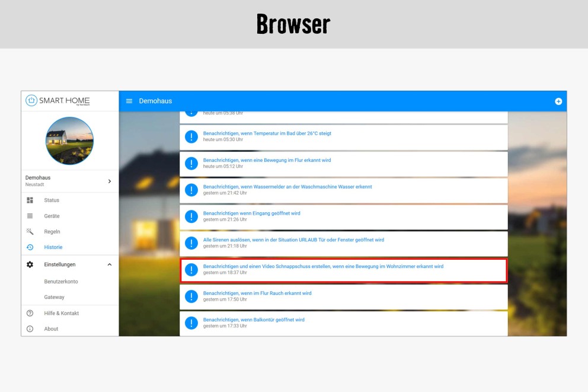Click timestamp gestern um 21:18 Uhr

click(x=225, y=247)
